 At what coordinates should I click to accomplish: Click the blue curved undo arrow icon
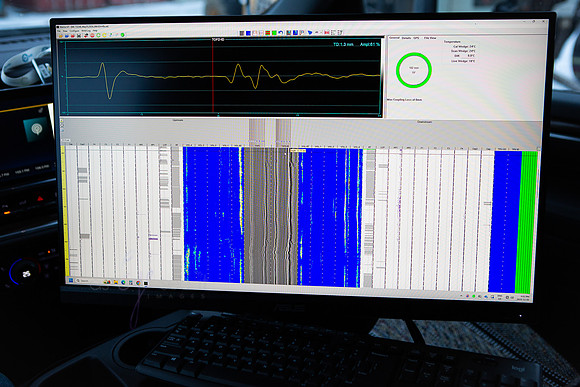coord(281,33)
